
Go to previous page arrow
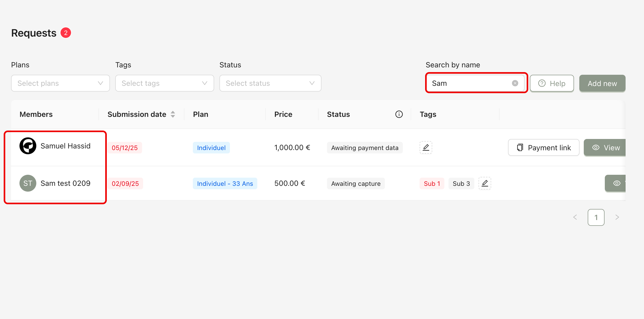575,217
